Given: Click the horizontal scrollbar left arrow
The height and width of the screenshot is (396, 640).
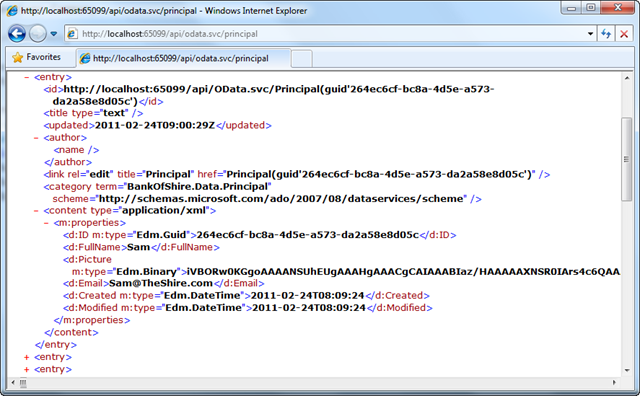Looking at the screenshot, I should [x=13, y=383].
